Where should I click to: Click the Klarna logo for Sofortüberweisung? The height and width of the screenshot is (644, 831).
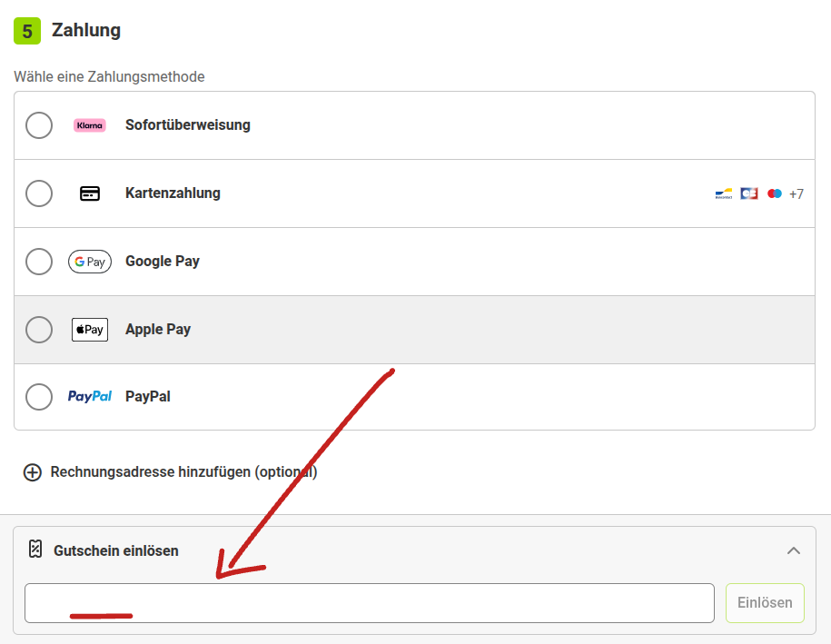[x=89, y=124]
